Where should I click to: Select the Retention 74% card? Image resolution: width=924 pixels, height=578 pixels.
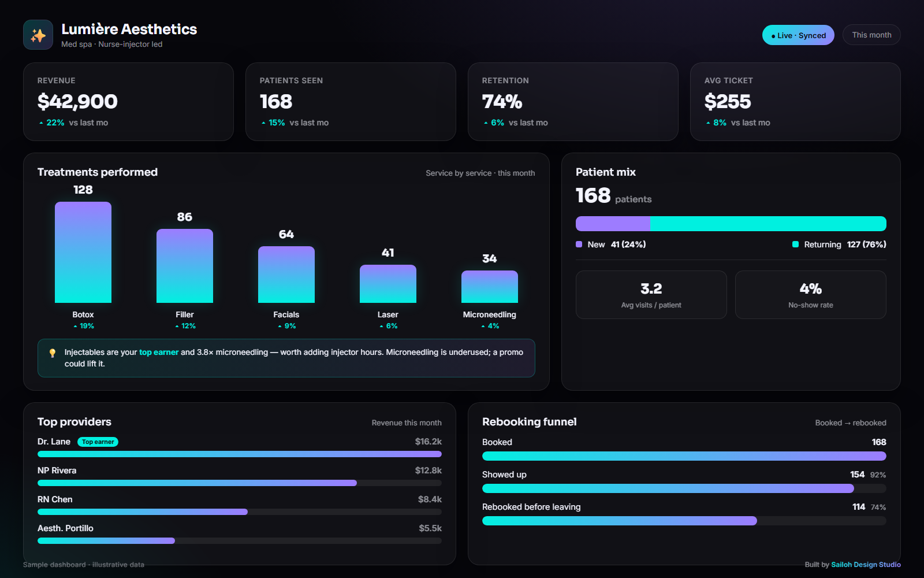(573, 102)
